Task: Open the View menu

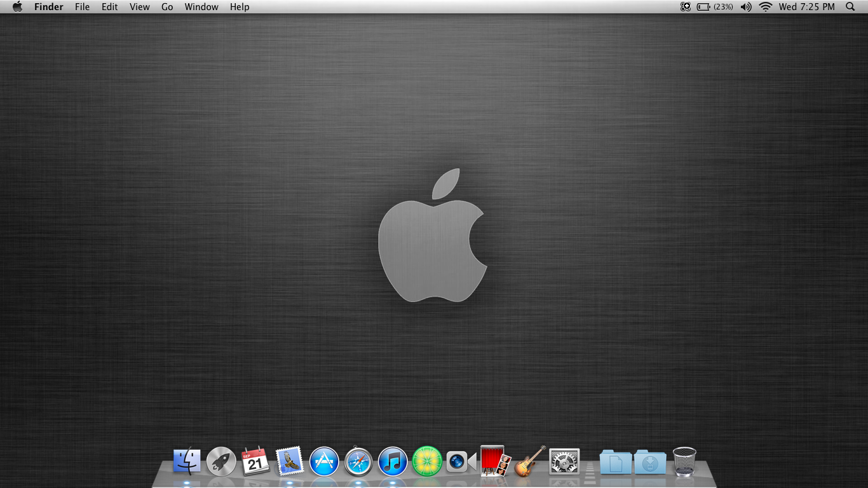Action: (x=140, y=7)
